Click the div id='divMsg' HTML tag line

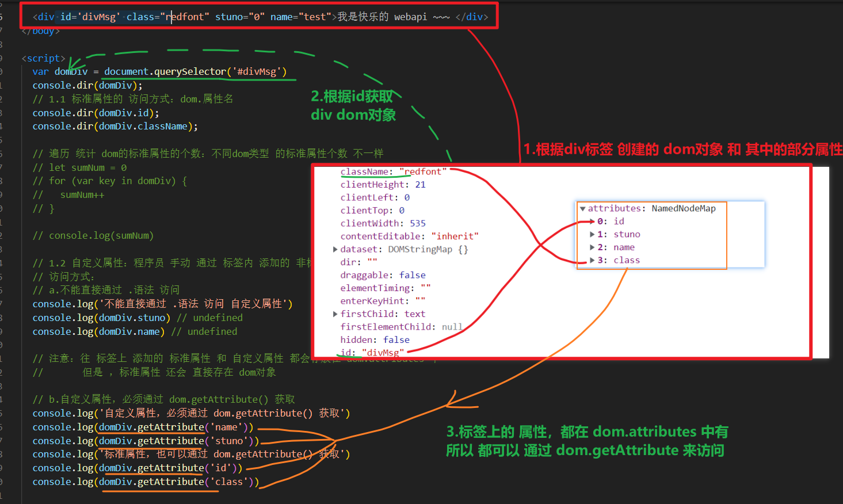pos(260,17)
